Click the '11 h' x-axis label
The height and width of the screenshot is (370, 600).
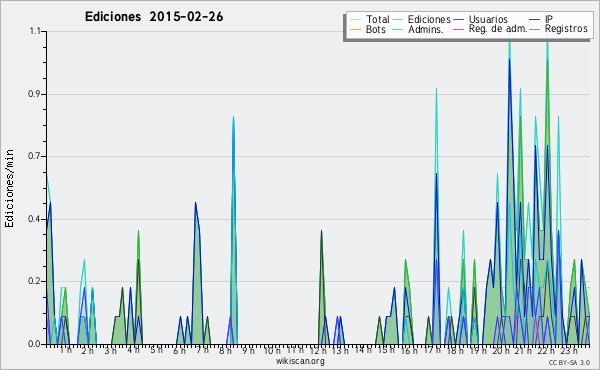[x=295, y=350]
